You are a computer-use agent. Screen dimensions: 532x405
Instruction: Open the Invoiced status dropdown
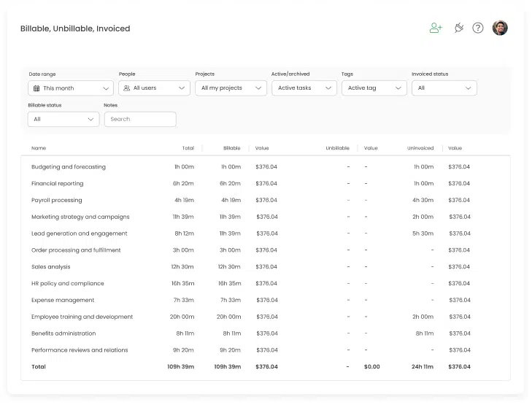[x=444, y=88]
